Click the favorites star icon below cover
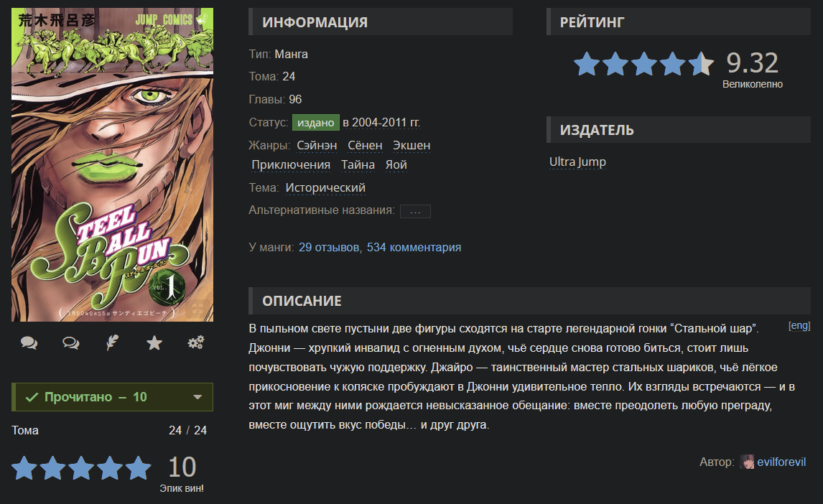823x504 pixels. point(154,343)
